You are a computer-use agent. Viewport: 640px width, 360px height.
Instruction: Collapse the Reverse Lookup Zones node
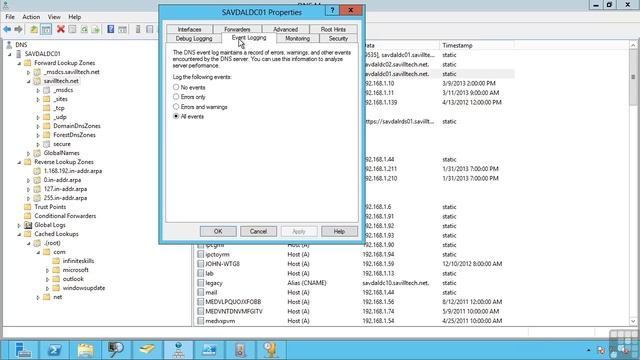(19, 162)
